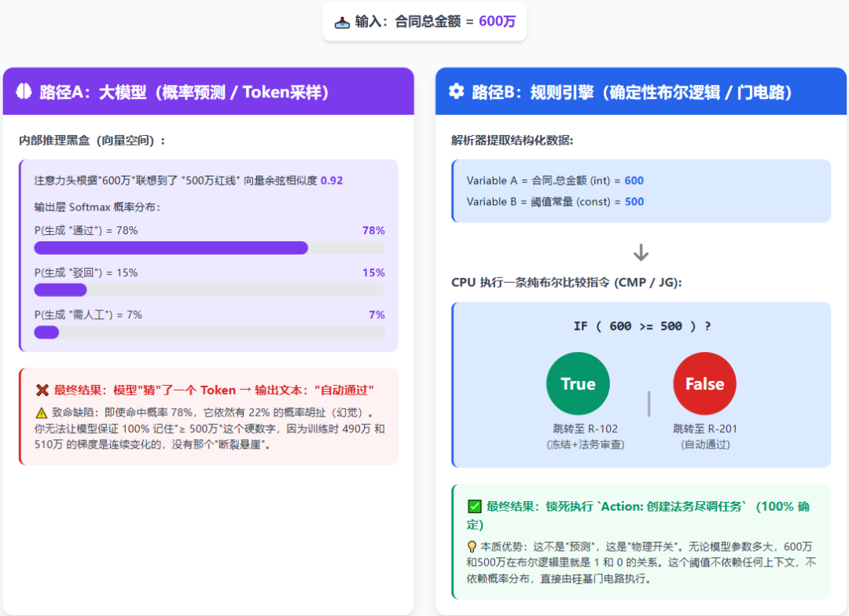Click the green 最终结果：锁死执行 headline
The width and height of the screenshot is (849, 616).
point(639,515)
